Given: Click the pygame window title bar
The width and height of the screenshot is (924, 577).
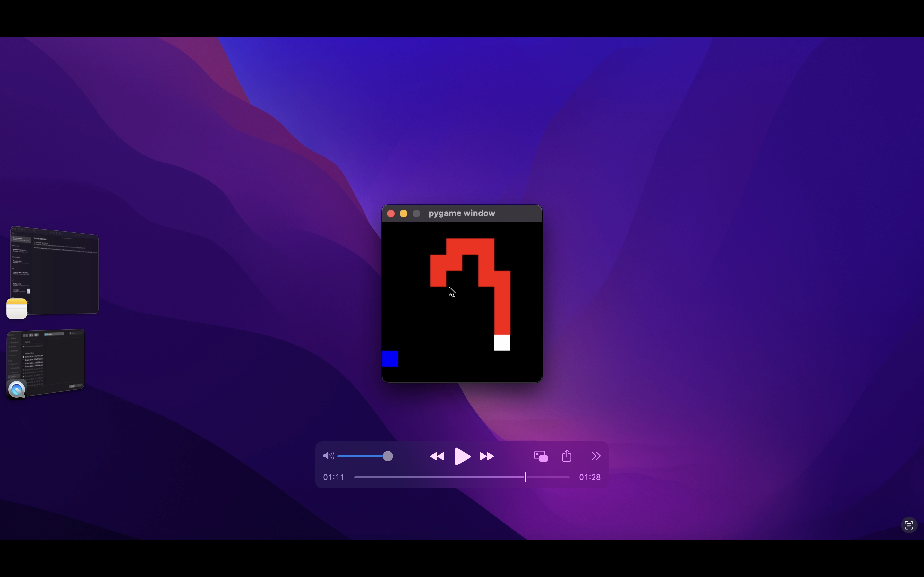Looking at the screenshot, I should (x=462, y=213).
